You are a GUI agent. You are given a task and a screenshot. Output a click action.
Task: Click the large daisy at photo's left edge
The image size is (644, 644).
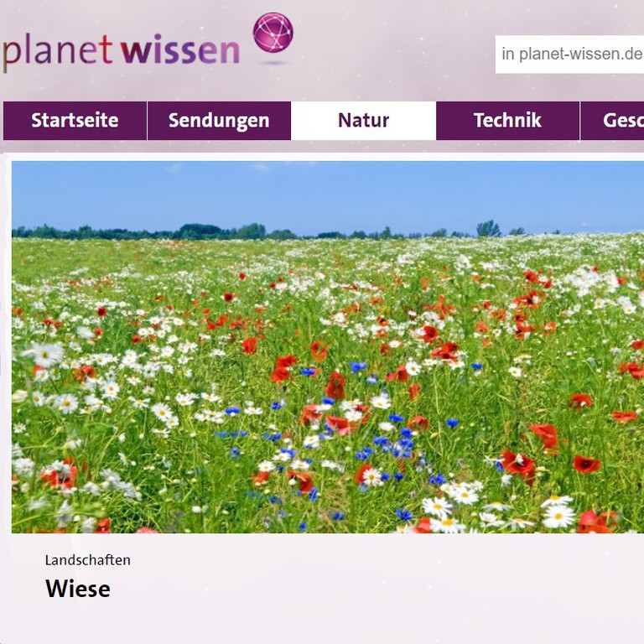tap(45, 354)
